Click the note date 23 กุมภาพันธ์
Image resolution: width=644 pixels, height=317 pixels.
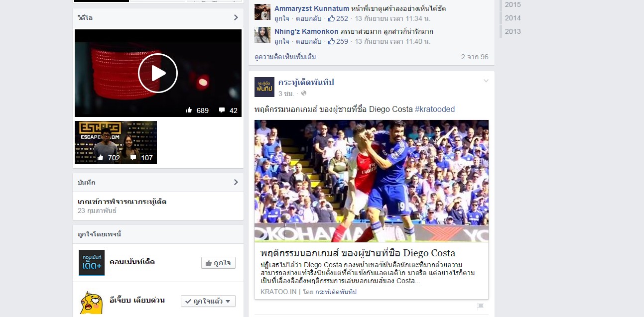[x=97, y=211]
